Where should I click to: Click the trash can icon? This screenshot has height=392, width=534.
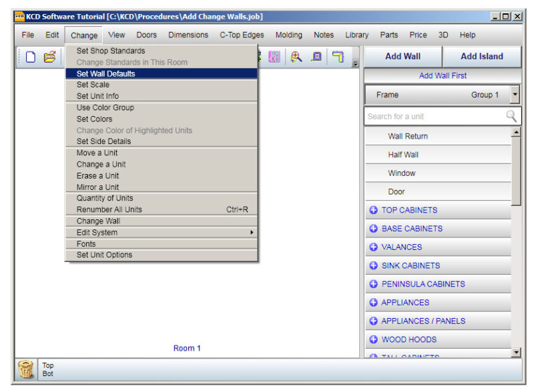click(x=27, y=369)
